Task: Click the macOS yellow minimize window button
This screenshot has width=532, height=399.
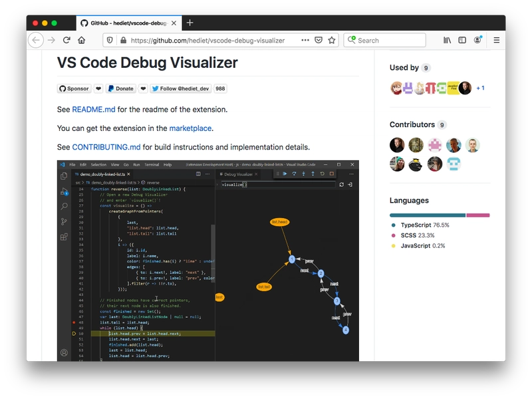Action: 45,23
